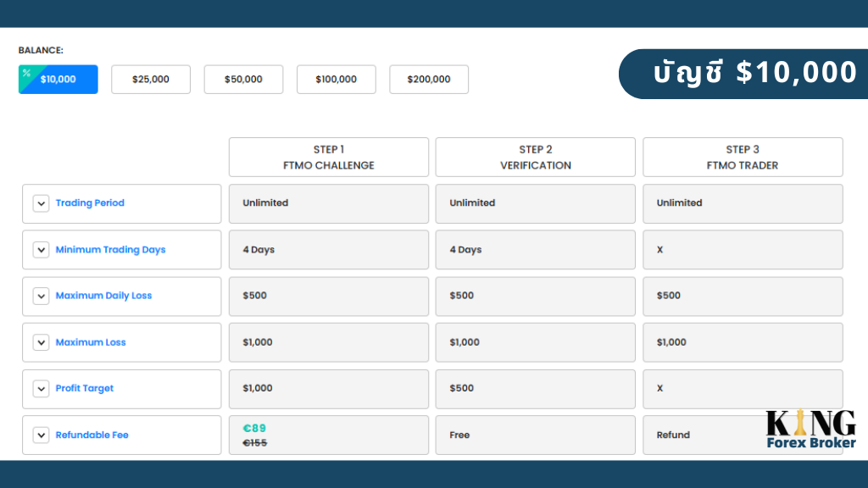Expand the Refundable Fee chevron
Viewport: 868px width, 488px height.
(x=41, y=435)
